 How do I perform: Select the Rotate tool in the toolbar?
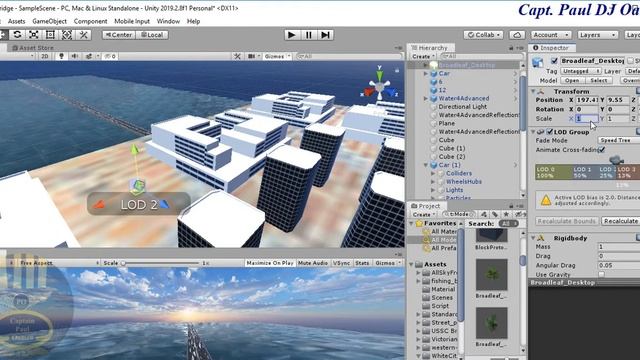pos(17,35)
